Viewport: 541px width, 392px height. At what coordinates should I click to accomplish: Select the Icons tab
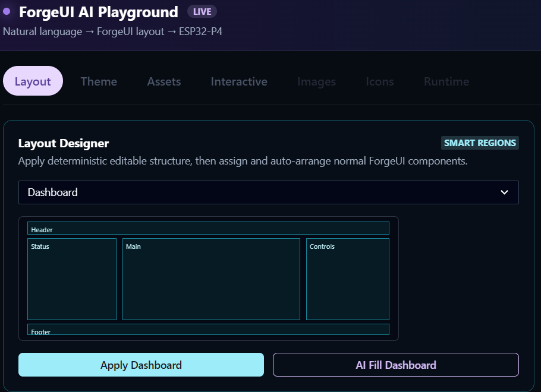pyautogui.click(x=379, y=81)
